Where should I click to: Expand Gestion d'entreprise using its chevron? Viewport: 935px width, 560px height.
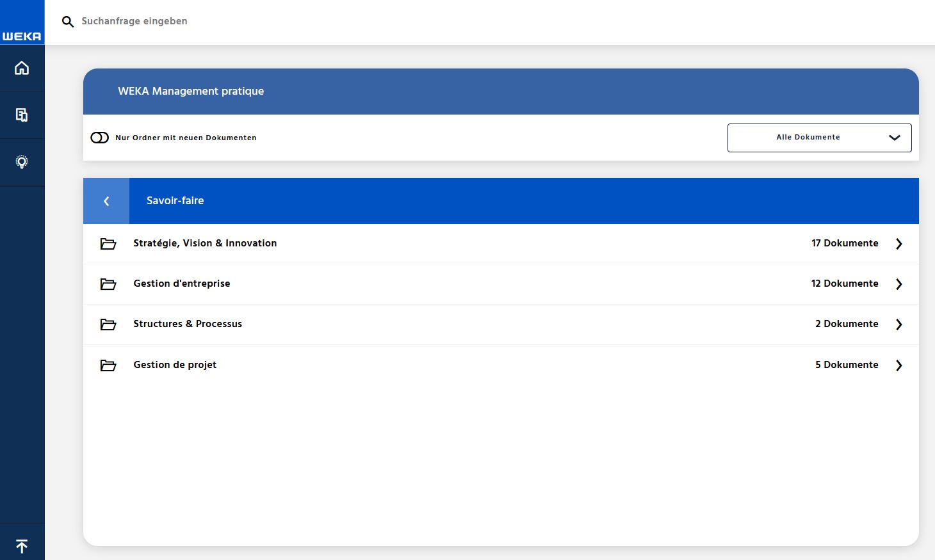(898, 284)
